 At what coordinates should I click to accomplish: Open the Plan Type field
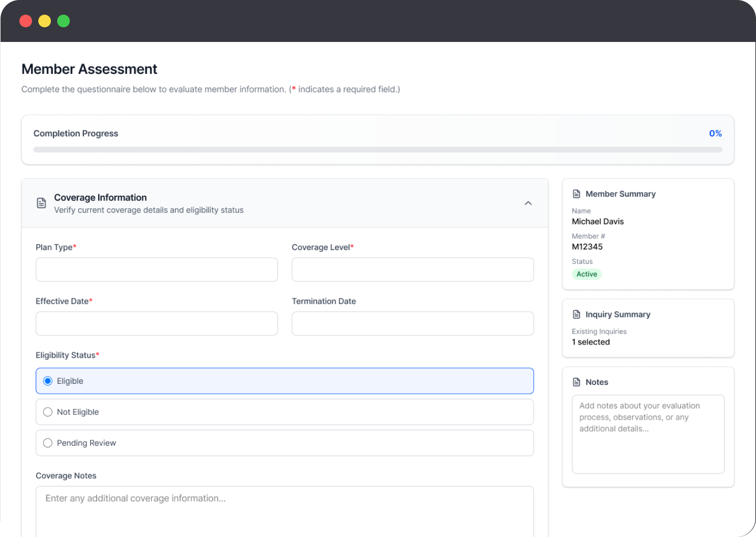157,270
